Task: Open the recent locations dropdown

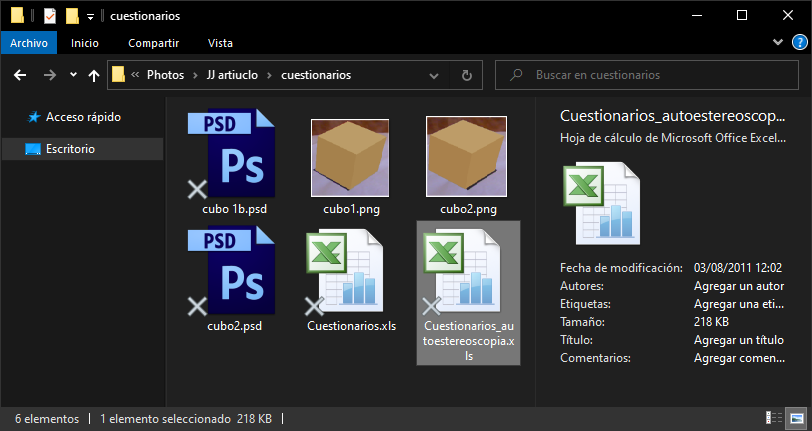Action: coord(73,75)
